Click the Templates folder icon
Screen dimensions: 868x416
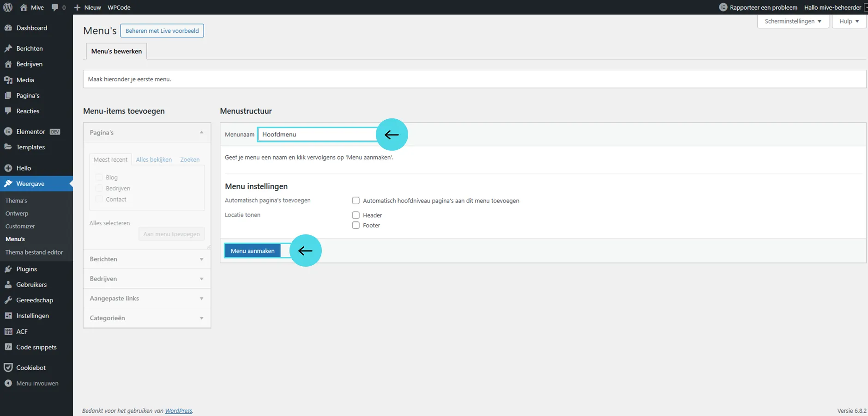coord(8,147)
